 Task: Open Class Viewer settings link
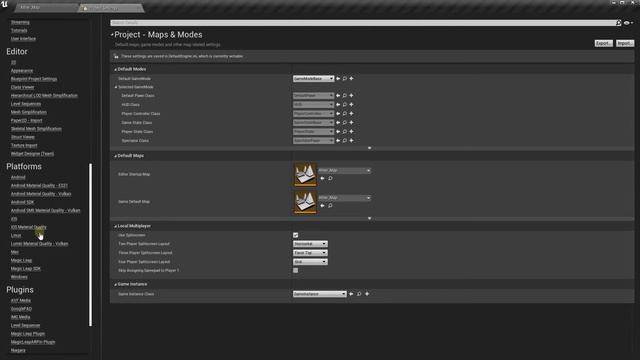22,87
